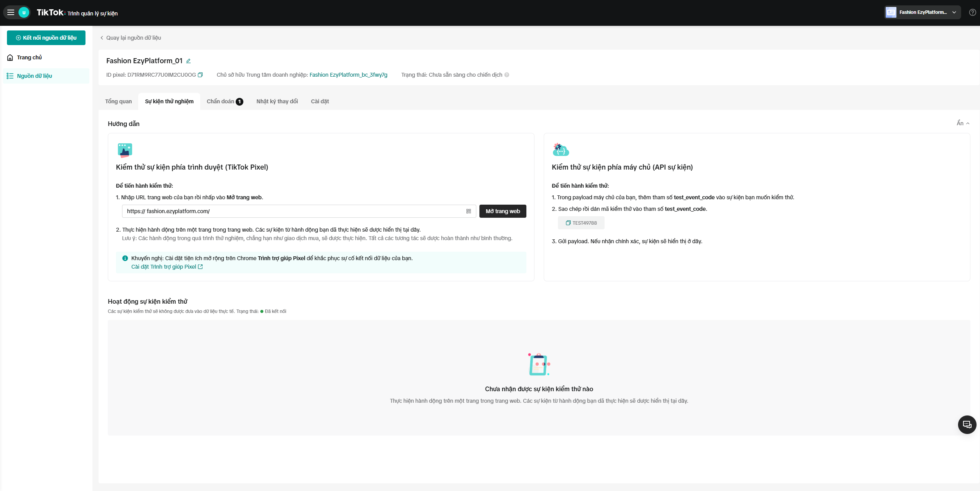
Task: Click the QR code icon in the URL field
Action: (469, 211)
